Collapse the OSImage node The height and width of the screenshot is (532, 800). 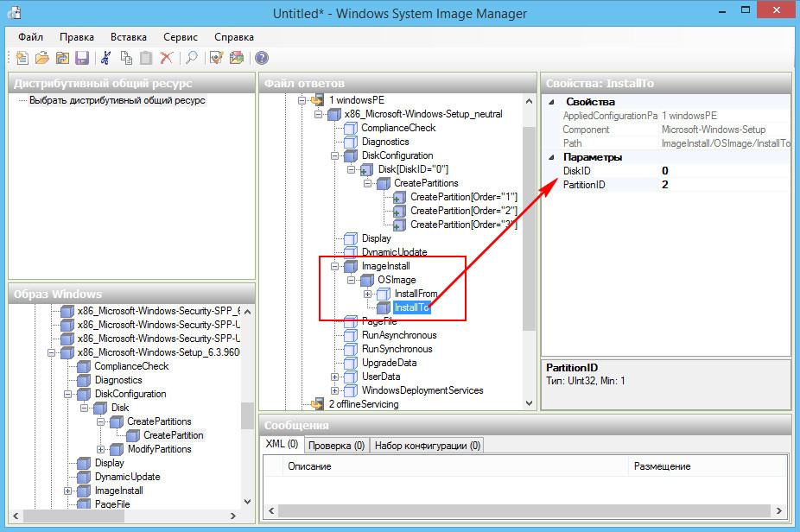pos(351,280)
